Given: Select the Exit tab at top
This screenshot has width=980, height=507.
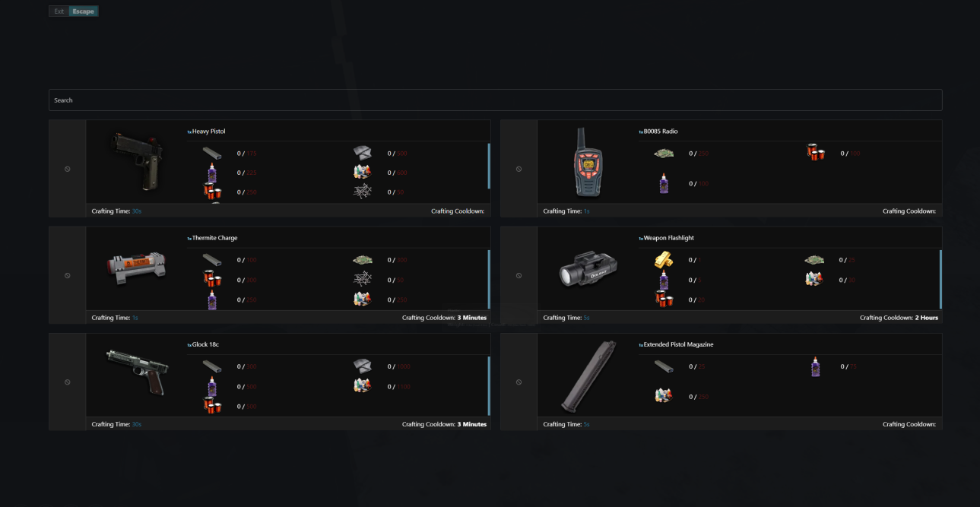Looking at the screenshot, I should 59,11.
